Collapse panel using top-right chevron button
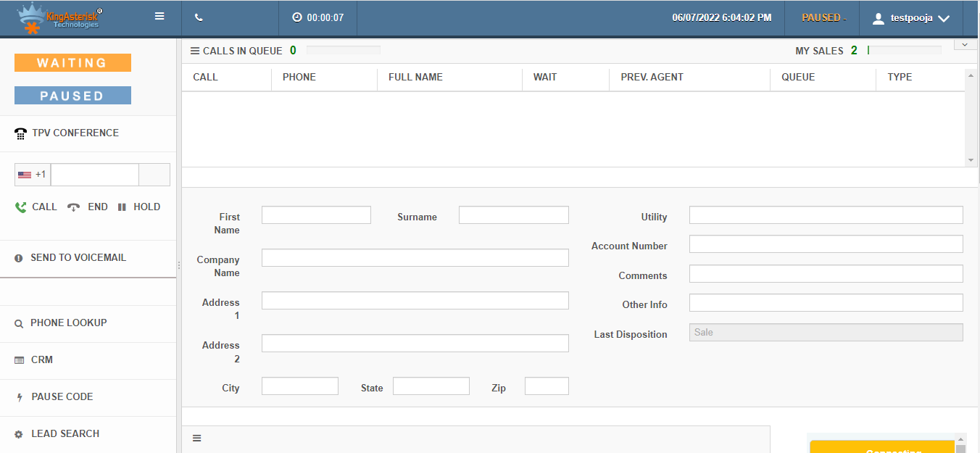Image resolution: width=980 pixels, height=453 pixels. (966, 44)
